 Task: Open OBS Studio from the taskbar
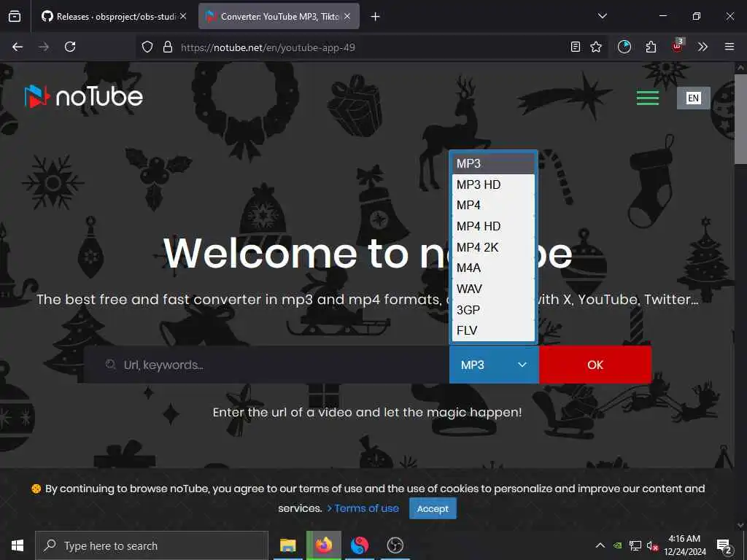(x=395, y=545)
